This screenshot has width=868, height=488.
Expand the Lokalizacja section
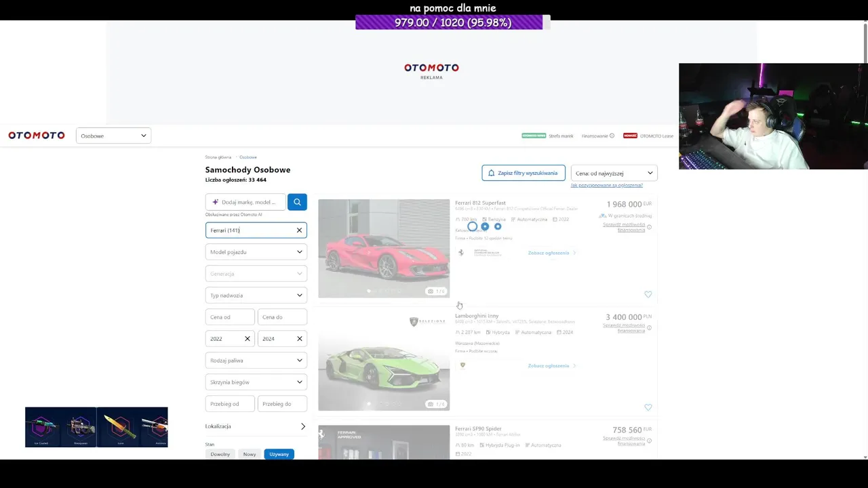(256, 426)
